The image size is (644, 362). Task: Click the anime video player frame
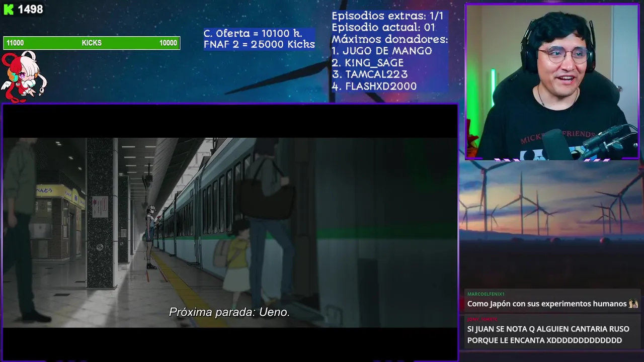click(230, 232)
